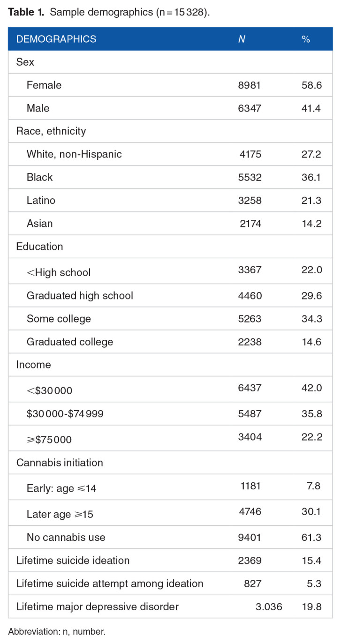The image size is (341, 644).
Task: Click the Cannabis initiation section heading
Action: [x=60, y=463]
